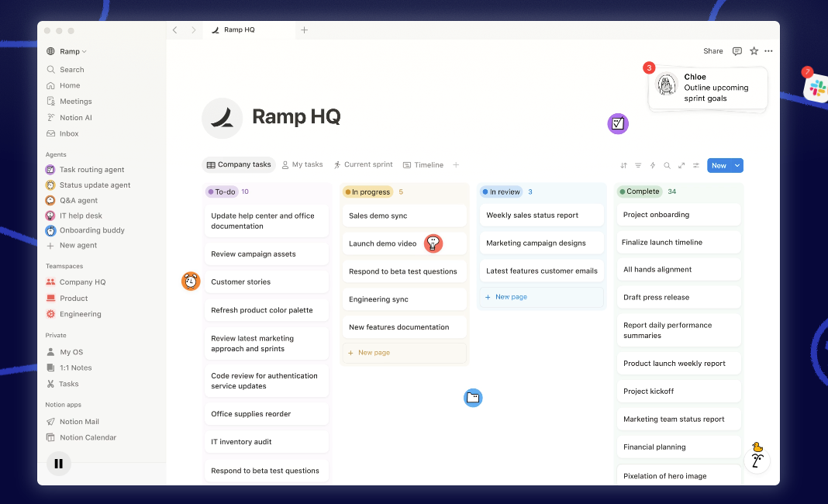This screenshot has width=828, height=504.
Task: Open Notion AI in the sidebar
Action: pyautogui.click(x=75, y=118)
